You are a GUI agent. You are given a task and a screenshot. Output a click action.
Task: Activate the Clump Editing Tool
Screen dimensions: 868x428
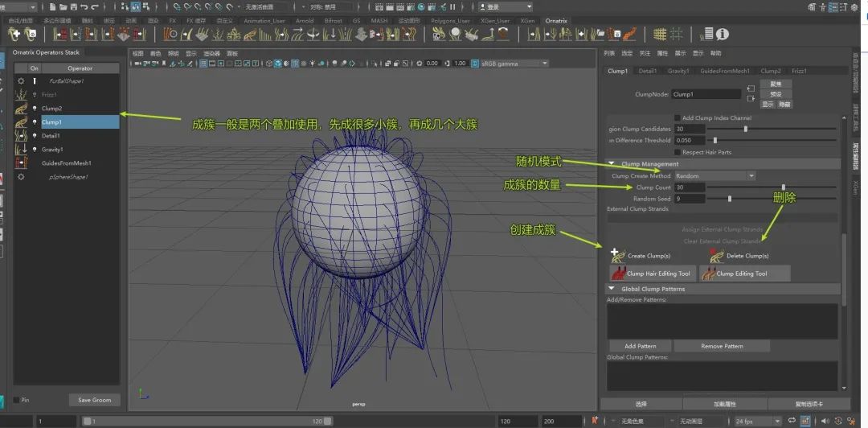744,274
